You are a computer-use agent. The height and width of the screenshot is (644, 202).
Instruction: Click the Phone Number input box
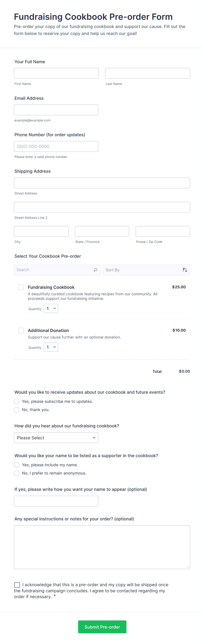tap(56, 146)
